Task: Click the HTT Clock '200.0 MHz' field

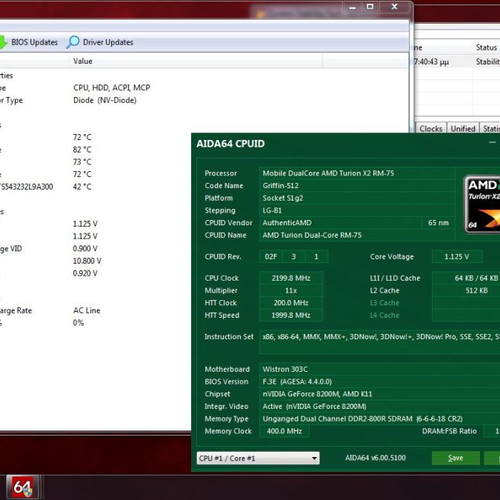Action: pos(291,303)
